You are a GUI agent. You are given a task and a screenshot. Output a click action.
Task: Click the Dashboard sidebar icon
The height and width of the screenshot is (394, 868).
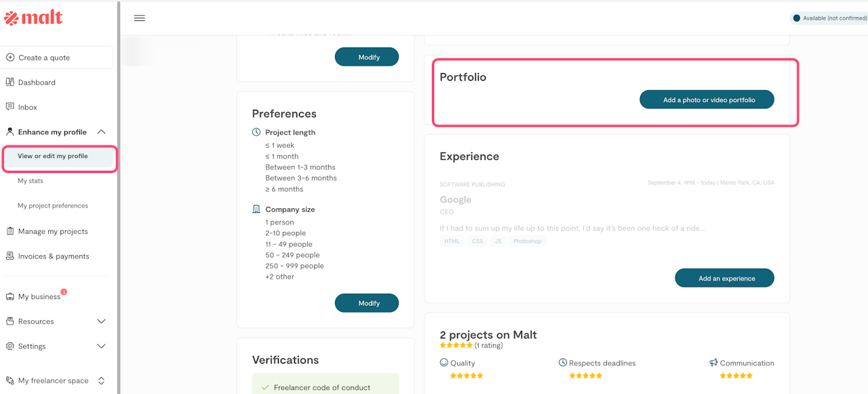point(10,82)
